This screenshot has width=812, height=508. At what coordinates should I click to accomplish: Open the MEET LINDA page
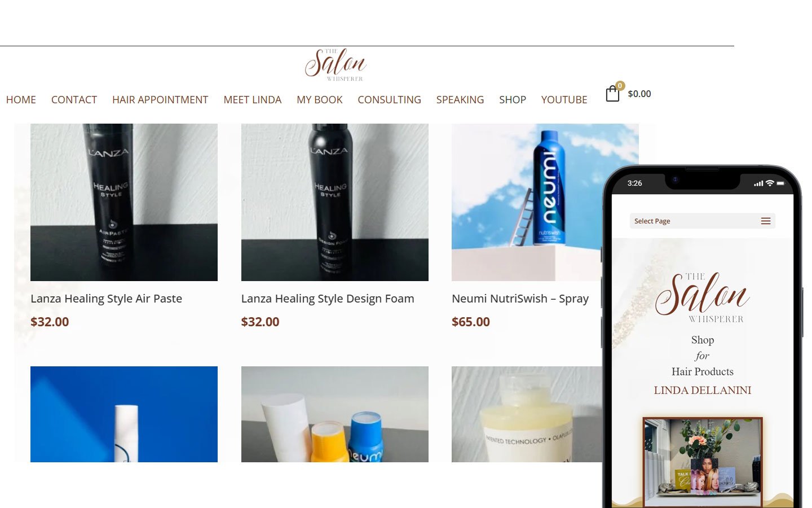tap(252, 100)
